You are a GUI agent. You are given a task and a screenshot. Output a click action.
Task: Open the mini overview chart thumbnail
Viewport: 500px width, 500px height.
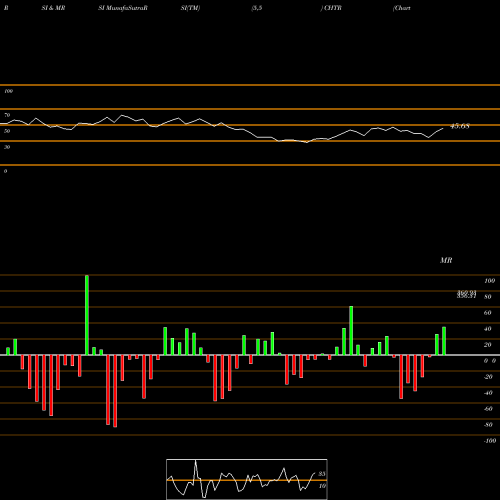(247, 479)
